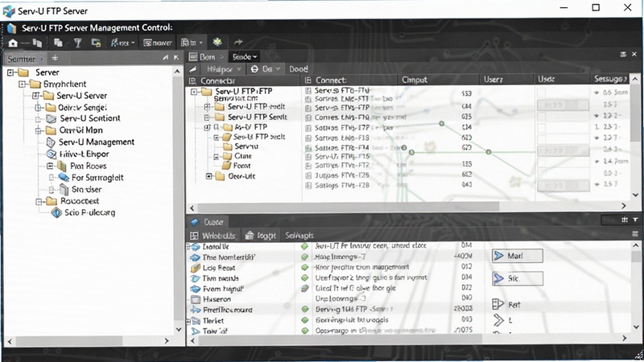Click the Marl button
The image size is (644, 362).
click(518, 256)
